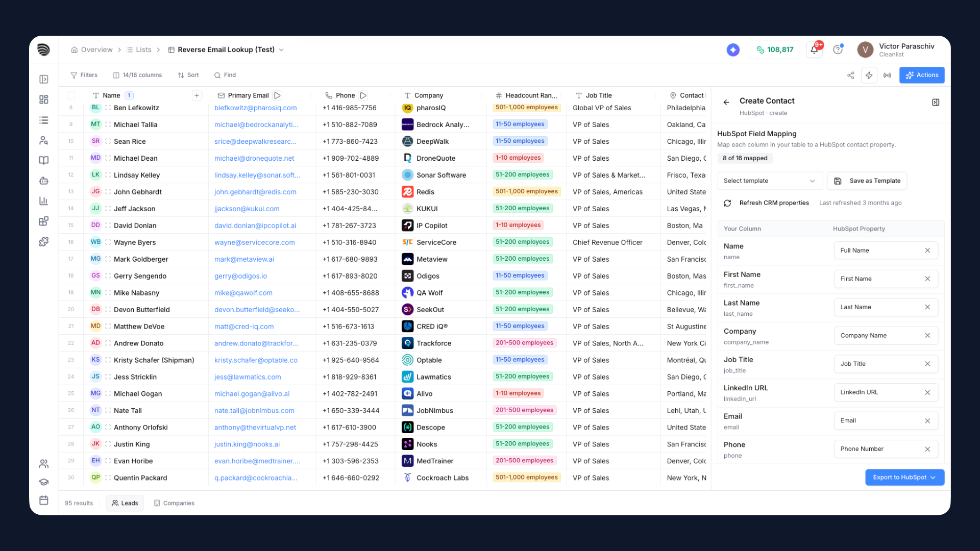
Task: Click the Headcount Range column header
Action: (526, 95)
